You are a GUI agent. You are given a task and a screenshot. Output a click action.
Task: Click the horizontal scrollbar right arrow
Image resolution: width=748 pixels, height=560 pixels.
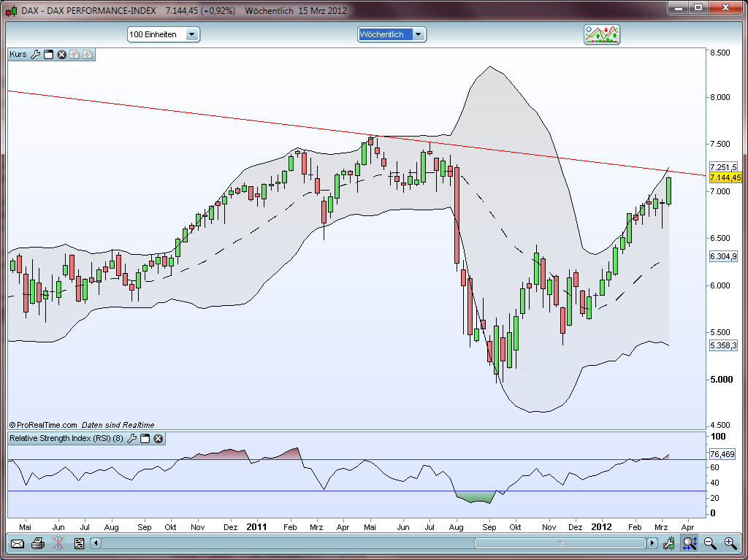point(652,543)
